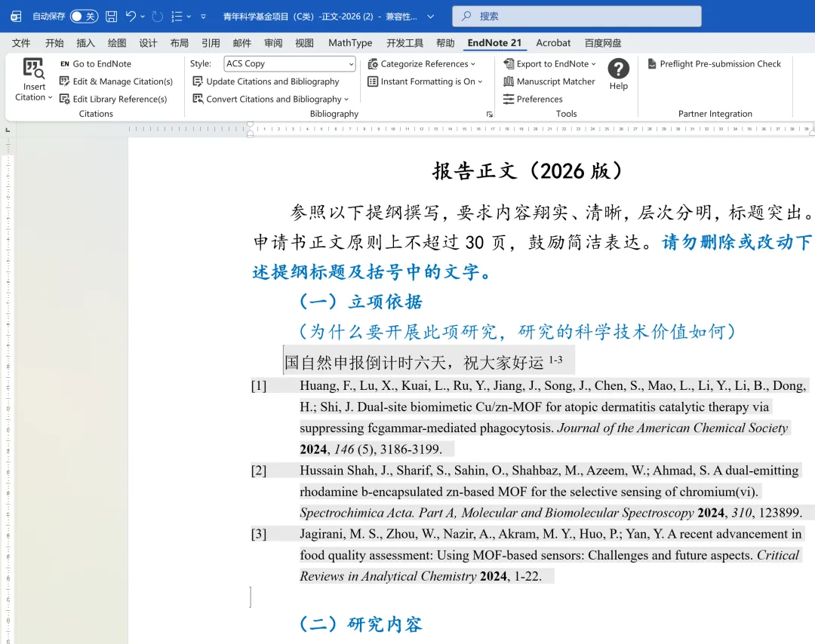Viewport: 815px width, 644px height.
Task: Click reference number [3]
Action: (x=259, y=535)
